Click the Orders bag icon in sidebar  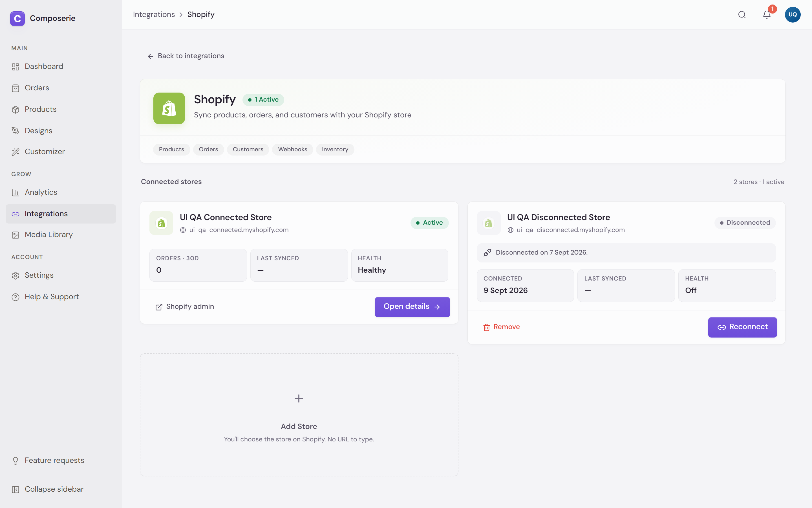point(16,88)
